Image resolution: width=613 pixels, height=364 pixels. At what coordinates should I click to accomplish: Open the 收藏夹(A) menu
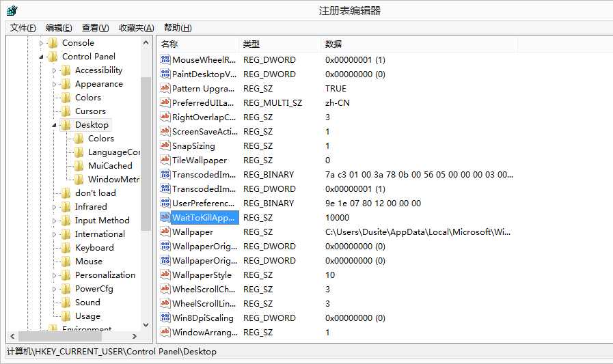tap(137, 28)
